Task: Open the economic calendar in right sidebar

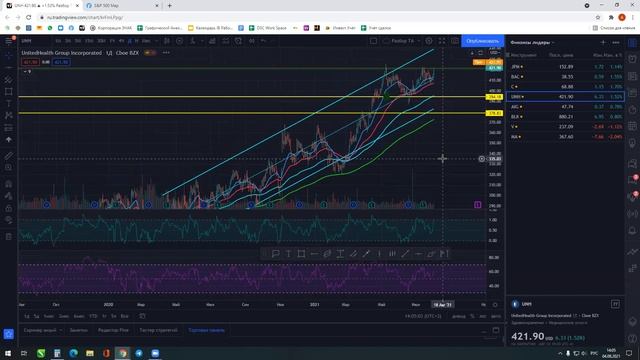Action: tap(632, 127)
